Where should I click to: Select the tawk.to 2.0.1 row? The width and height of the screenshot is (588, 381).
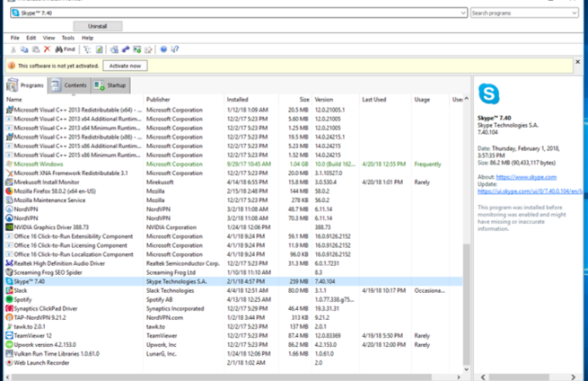click(233, 326)
